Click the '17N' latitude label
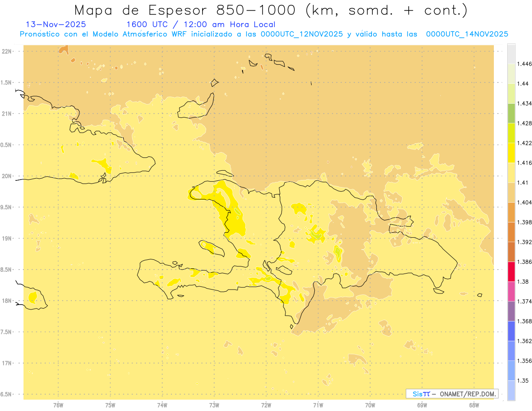Screen dimensions: 532x411 coord(7,363)
